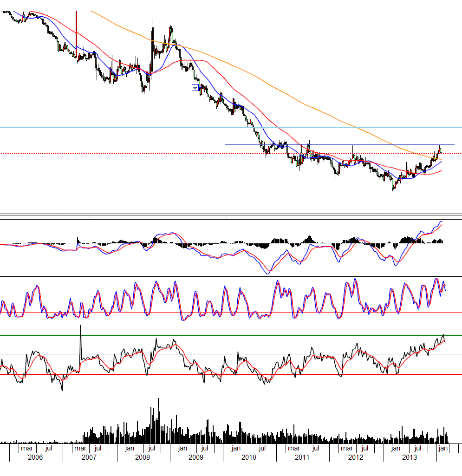The height and width of the screenshot is (476, 462).
Task: Click the "jul" month label above 2007
Action: [x=98, y=448]
